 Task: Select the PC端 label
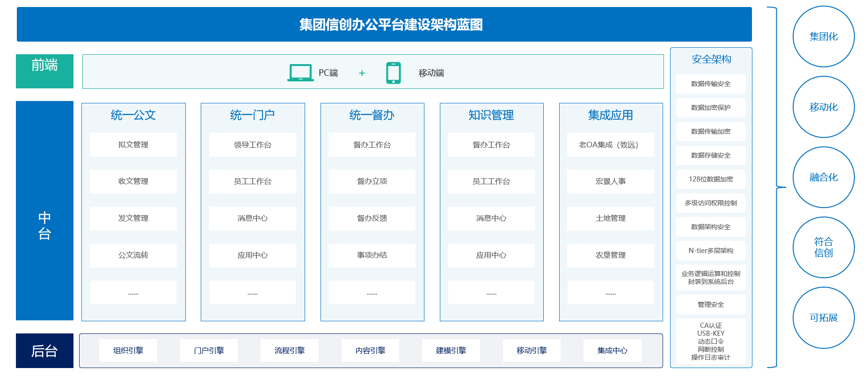tap(328, 73)
